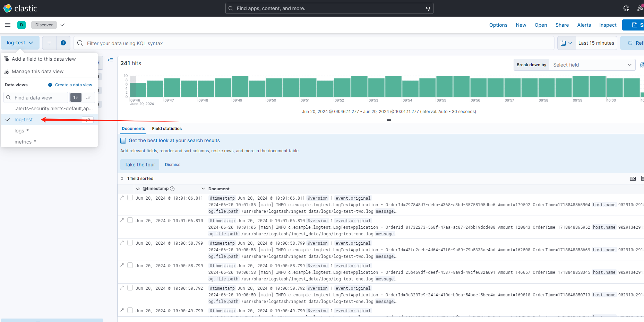Expand the first 10:00:58.799 document row

(122, 243)
